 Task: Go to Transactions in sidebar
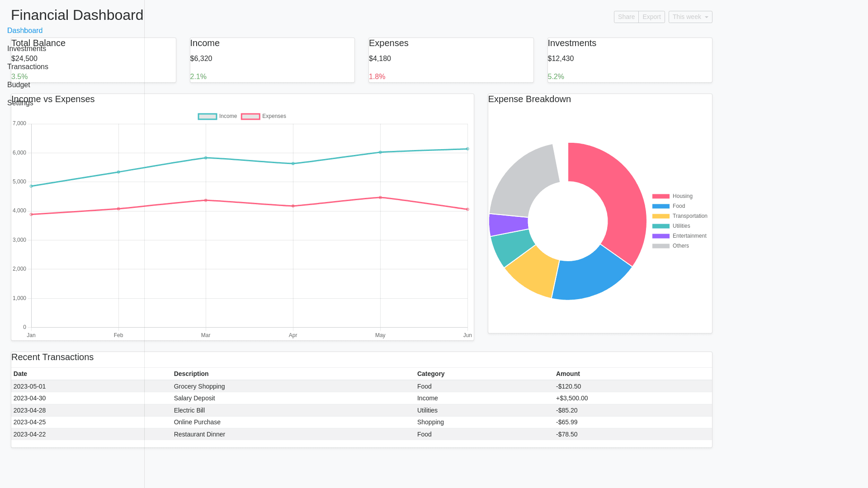coord(28,67)
